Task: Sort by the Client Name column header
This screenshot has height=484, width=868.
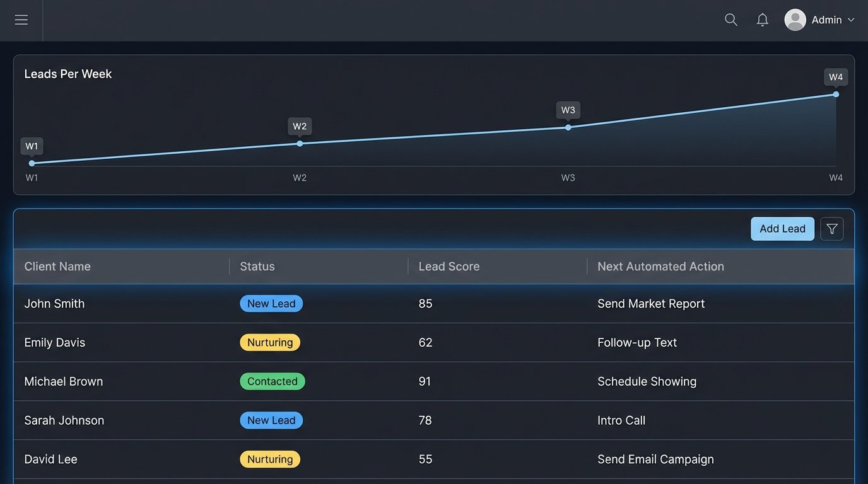Action: [x=57, y=267]
